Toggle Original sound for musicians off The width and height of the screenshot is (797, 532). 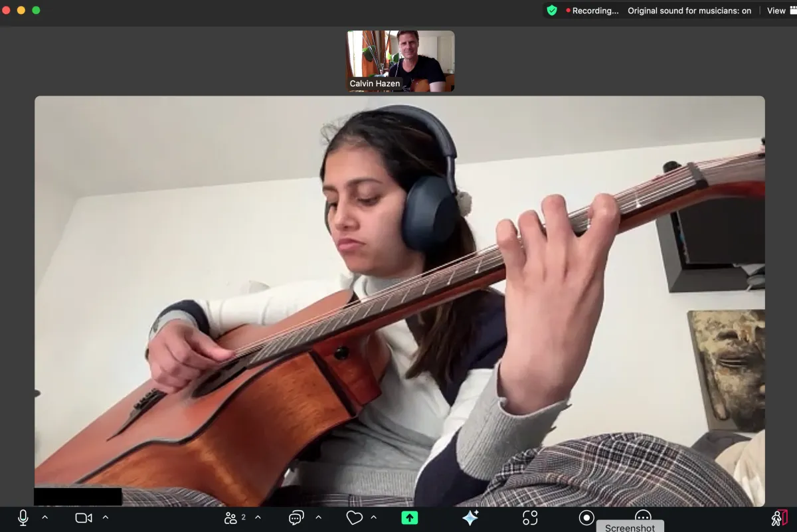pyautogui.click(x=689, y=11)
